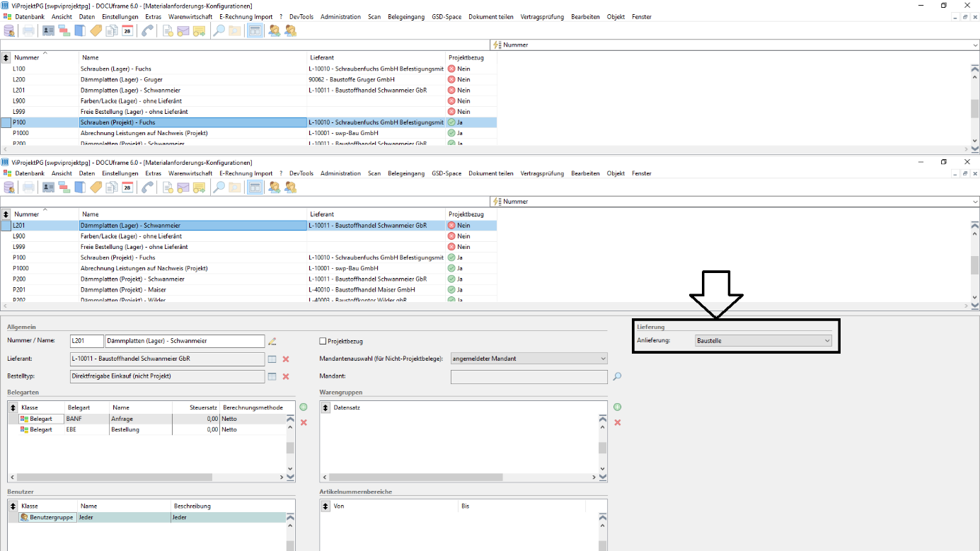Remove a Warengruppe with the red X icon
This screenshot has height=551, width=980.
click(x=617, y=422)
